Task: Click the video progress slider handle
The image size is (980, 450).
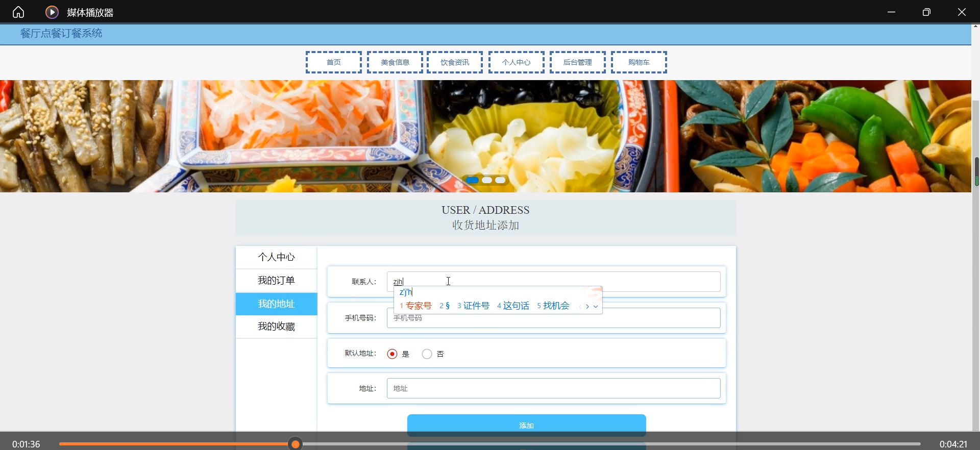Action: 295,444
